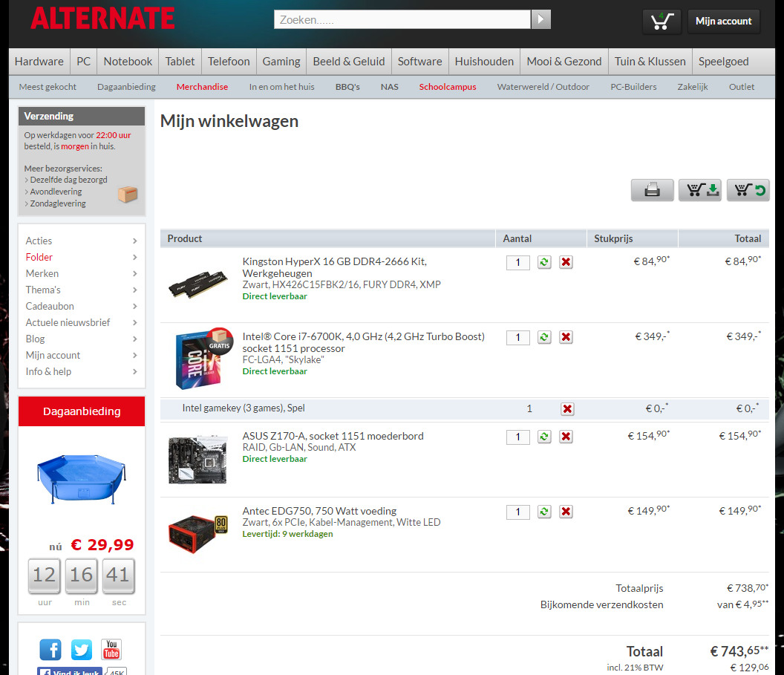The image size is (784, 675).
Task: Open the YouTube channel icon
Action: (111, 650)
